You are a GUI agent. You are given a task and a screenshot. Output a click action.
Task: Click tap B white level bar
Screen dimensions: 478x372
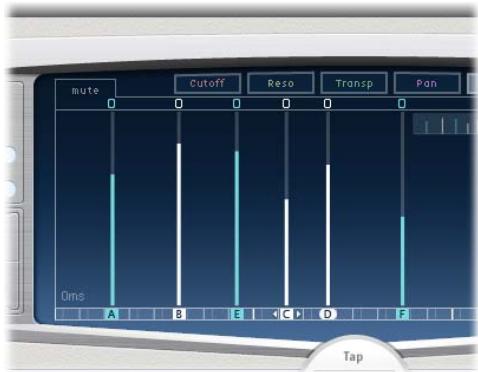pos(179,224)
